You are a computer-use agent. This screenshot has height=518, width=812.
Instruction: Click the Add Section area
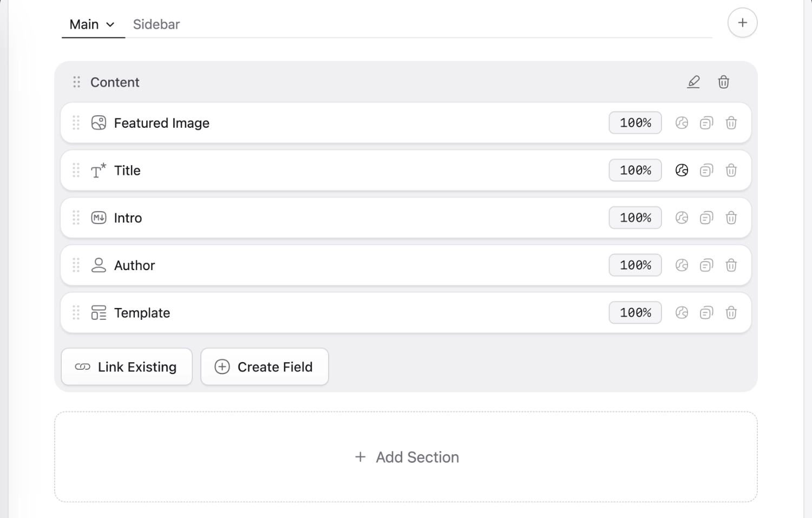pyautogui.click(x=406, y=456)
